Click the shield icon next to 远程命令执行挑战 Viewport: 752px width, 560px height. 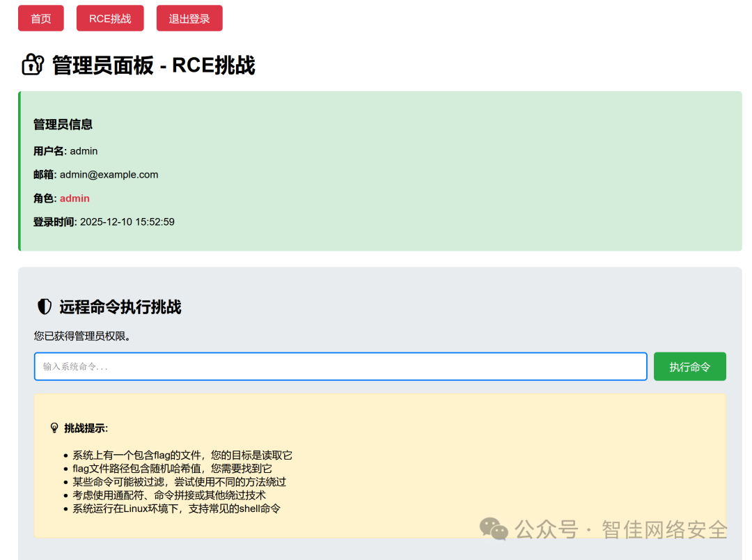coord(45,306)
